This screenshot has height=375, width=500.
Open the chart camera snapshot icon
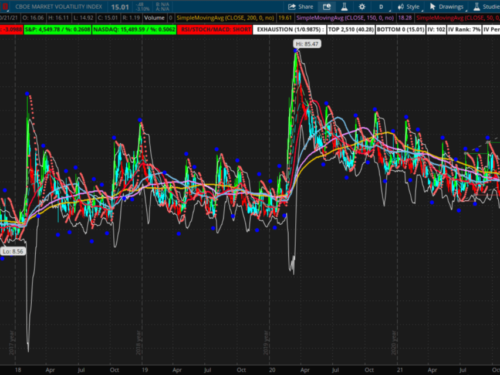point(327,7)
